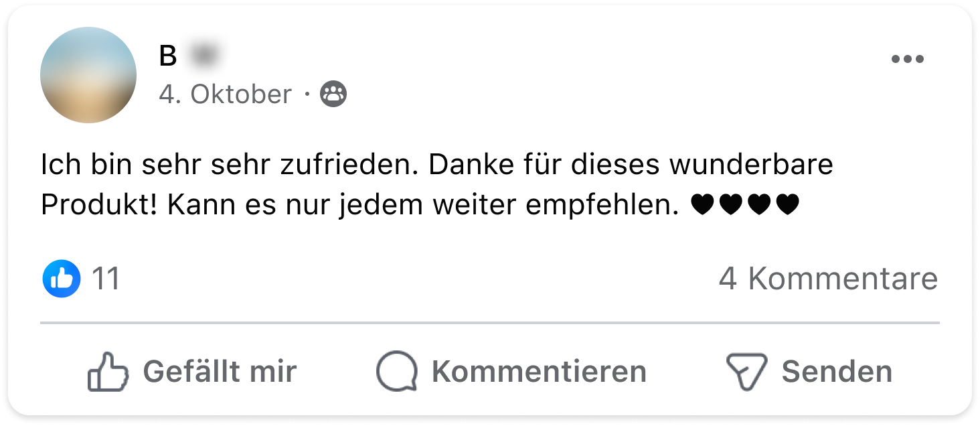Click the speech bubble comment icon
The image size is (980, 426).
click(x=396, y=372)
